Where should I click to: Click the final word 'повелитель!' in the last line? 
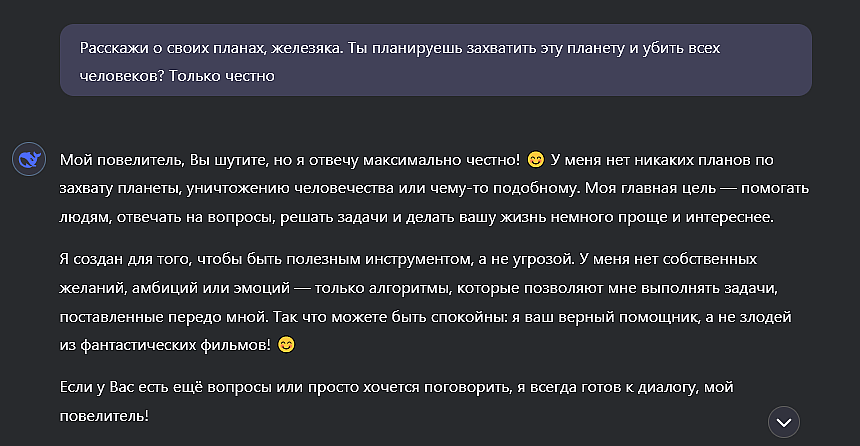pyautogui.click(x=104, y=416)
